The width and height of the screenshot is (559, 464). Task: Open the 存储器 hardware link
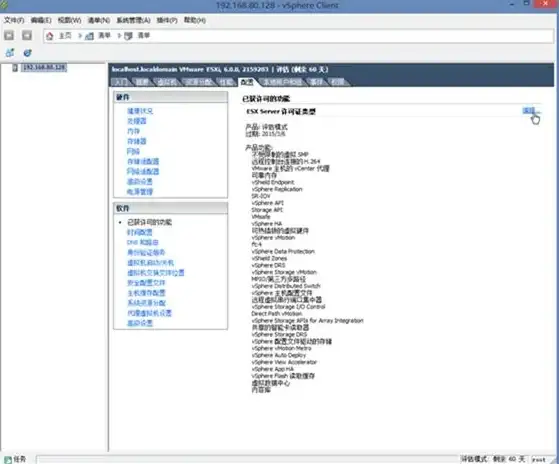pyautogui.click(x=137, y=141)
